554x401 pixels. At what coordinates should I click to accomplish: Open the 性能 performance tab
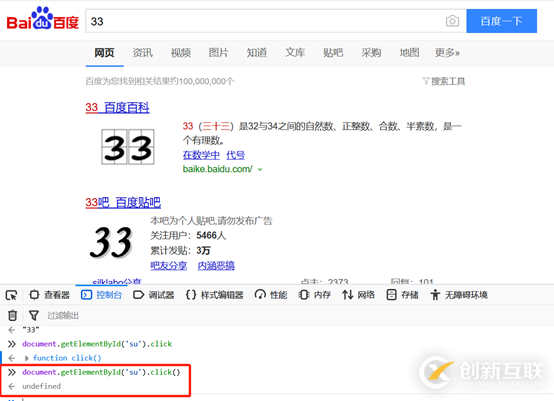tap(271, 295)
